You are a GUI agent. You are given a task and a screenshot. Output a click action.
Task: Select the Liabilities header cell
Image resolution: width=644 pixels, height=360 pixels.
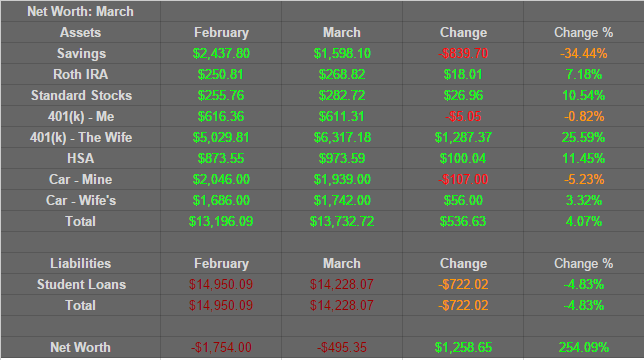coord(80,263)
